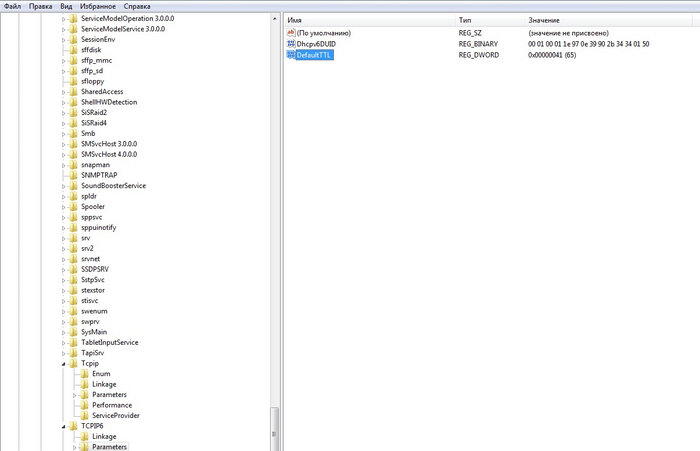Click the SNMPTRAP folder icon
Screen dimensions: 700x451
[x=74, y=175]
